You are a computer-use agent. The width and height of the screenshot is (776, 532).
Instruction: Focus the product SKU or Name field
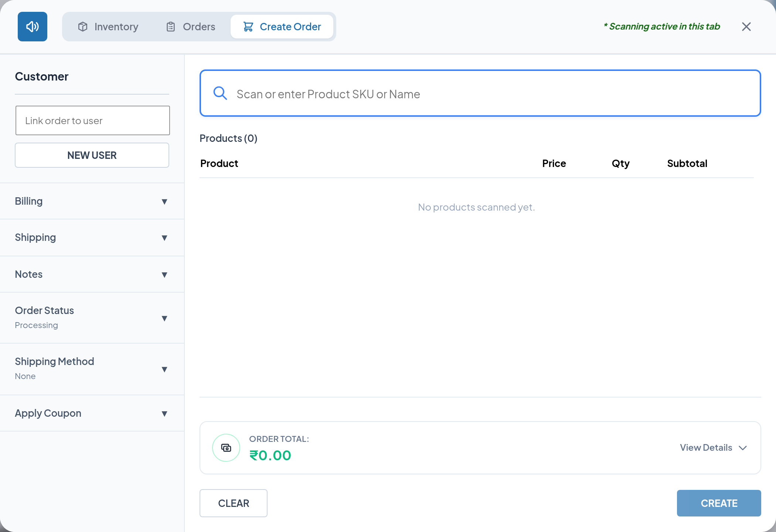tap(480, 93)
